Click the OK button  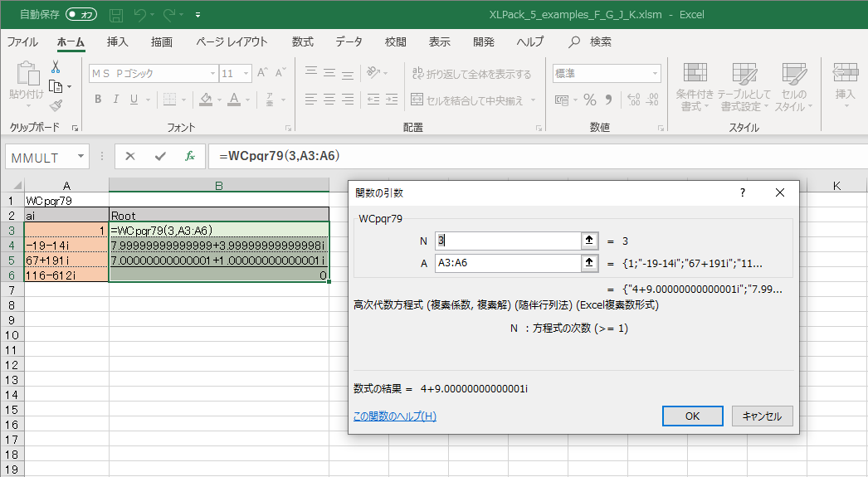tap(693, 416)
